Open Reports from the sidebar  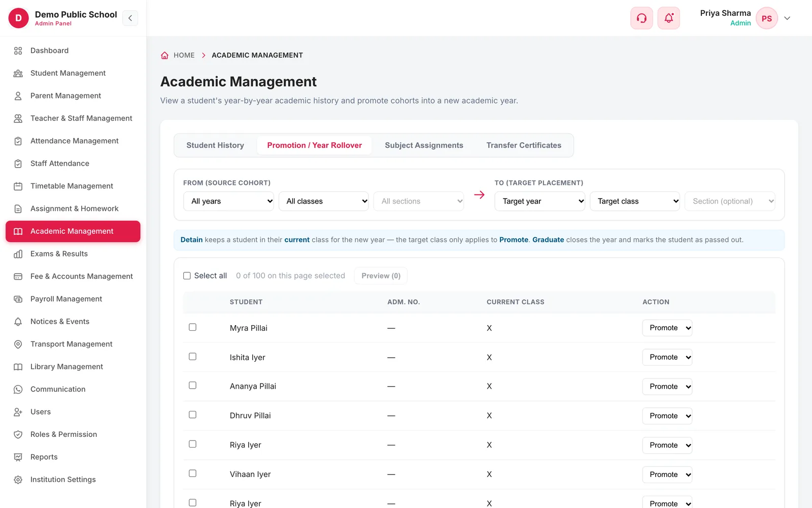tap(73, 457)
